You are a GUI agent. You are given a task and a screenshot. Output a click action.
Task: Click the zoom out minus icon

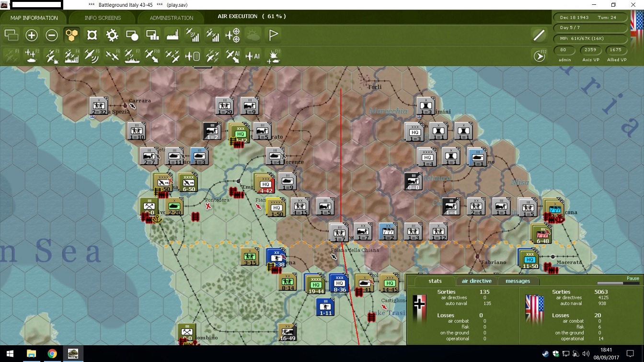tap(52, 35)
